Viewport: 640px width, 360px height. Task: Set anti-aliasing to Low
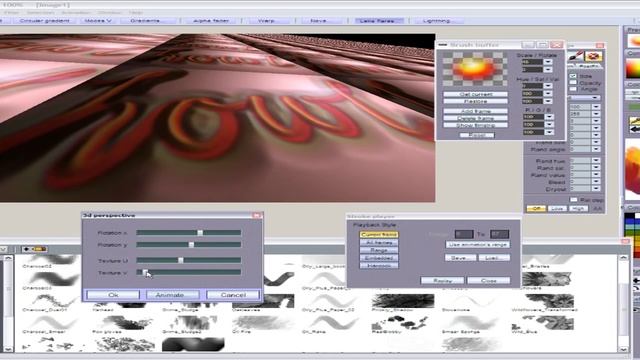(557, 209)
